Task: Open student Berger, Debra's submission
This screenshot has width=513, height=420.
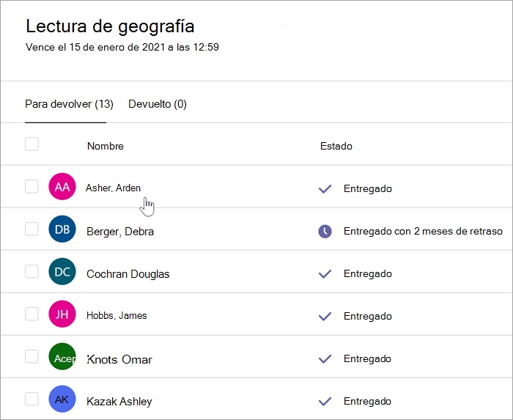Action: coord(120,232)
